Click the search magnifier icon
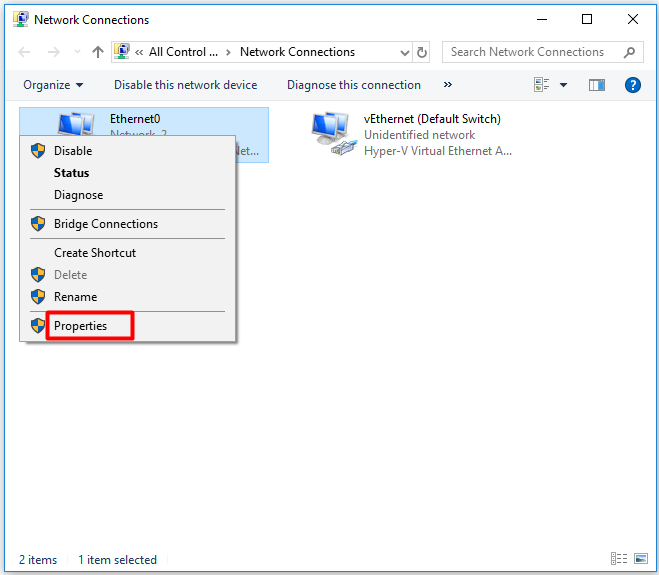659x575 pixels. (x=629, y=52)
